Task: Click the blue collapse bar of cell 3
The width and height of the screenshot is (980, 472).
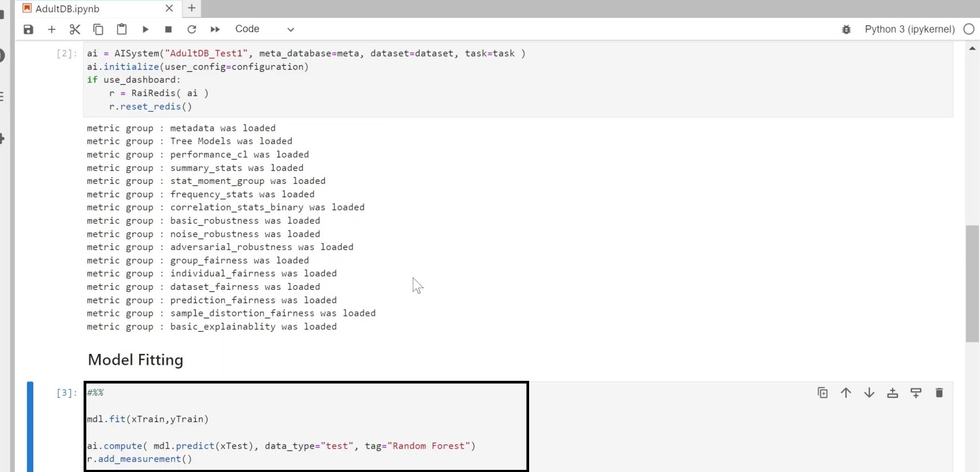Action: 30,426
